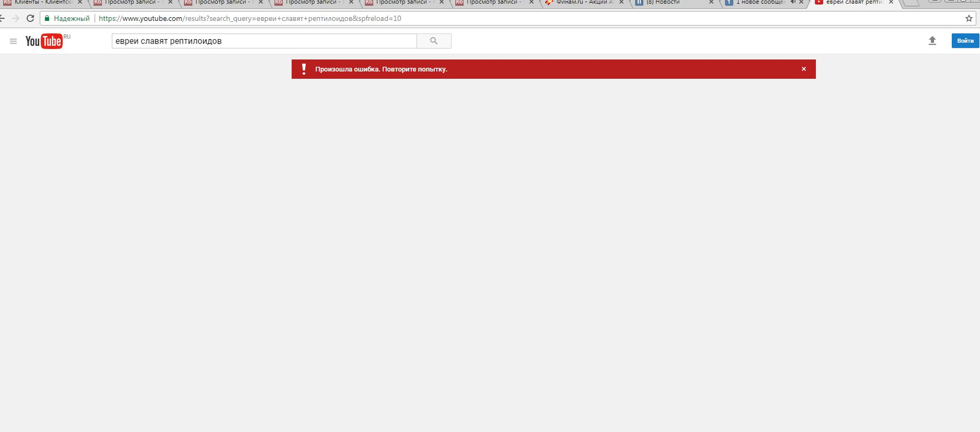This screenshot has height=432, width=980.
Task: Reload the page with the refresh icon
Action: pyautogui.click(x=30, y=18)
